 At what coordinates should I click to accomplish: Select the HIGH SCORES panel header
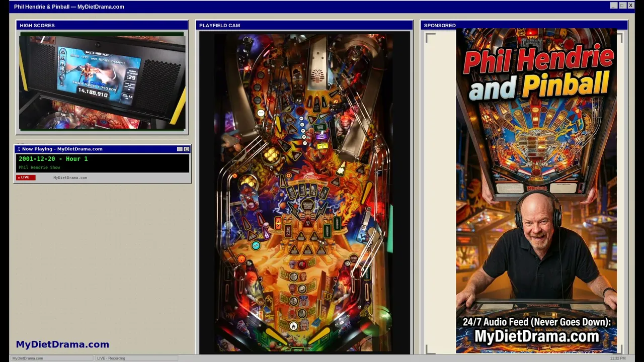102,25
